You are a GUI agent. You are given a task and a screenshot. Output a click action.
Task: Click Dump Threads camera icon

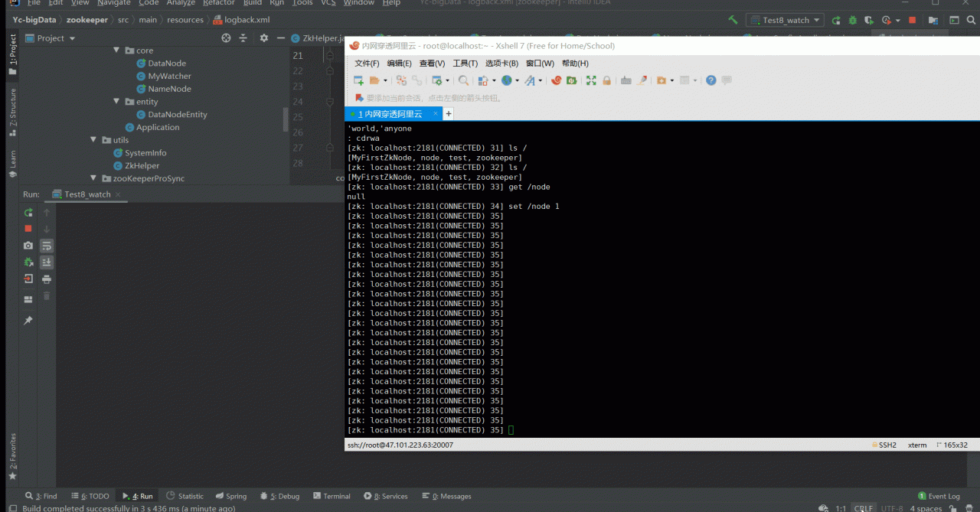tap(28, 246)
